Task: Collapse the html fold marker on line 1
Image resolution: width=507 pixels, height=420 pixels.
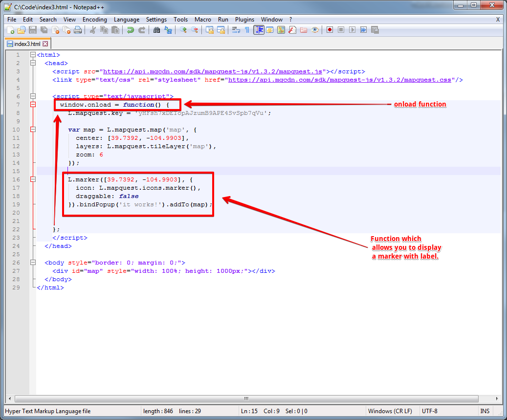Action: click(33, 55)
